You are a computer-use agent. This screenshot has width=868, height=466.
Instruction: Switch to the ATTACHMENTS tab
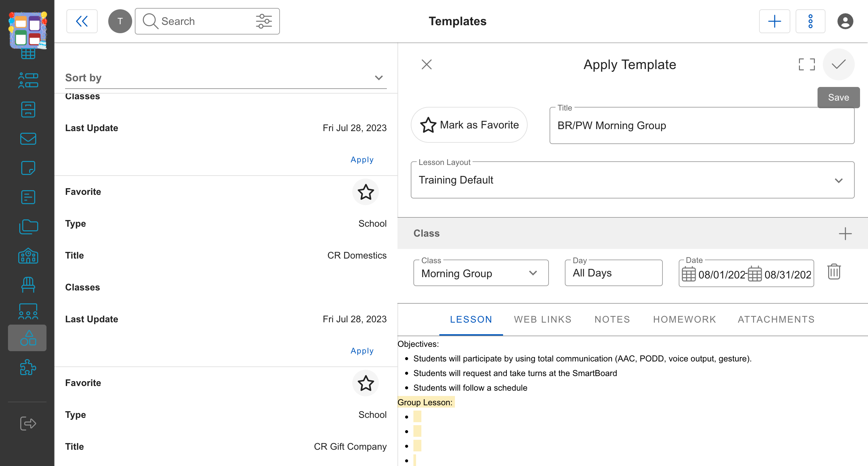776,319
